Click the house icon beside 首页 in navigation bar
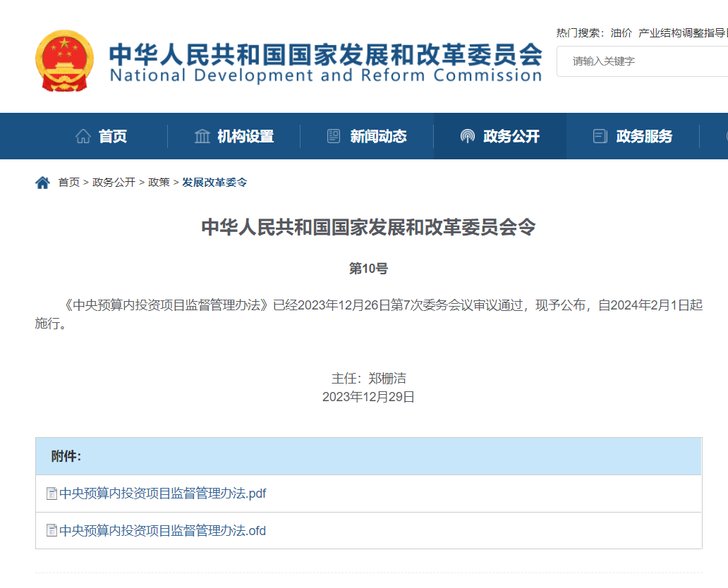 click(x=83, y=136)
